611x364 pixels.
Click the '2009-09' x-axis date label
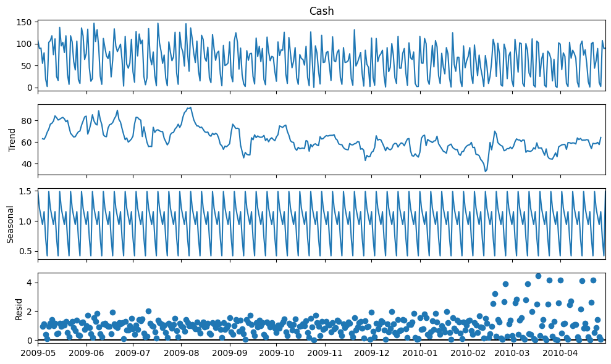230,354
